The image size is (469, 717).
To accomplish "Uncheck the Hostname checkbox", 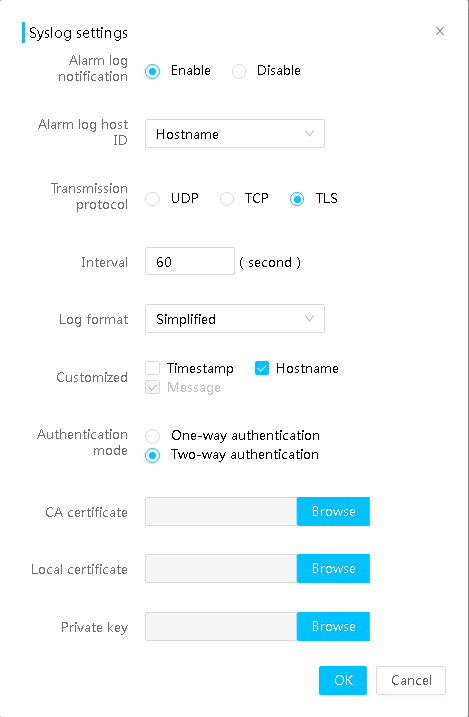I will tap(262, 368).
